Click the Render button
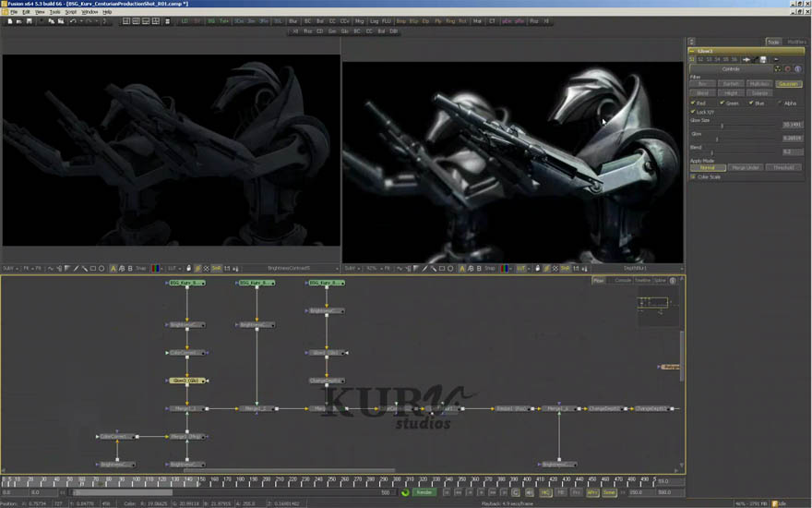Image resolution: width=812 pixels, height=508 pixels. [x=424, y=492]
